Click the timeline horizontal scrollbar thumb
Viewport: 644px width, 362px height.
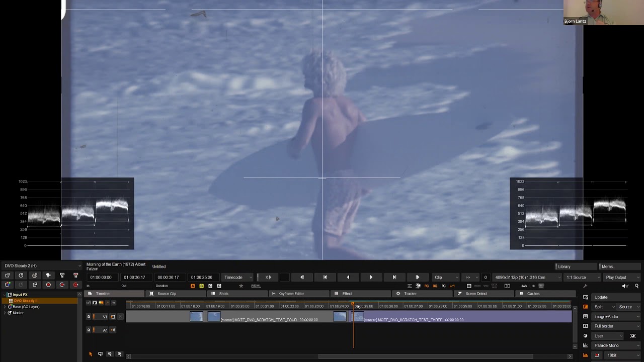426,356
